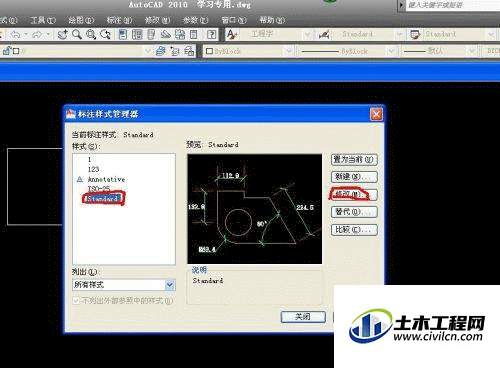Open the DesignCenter icon
The image size is (500, 368).
point(137,34)
